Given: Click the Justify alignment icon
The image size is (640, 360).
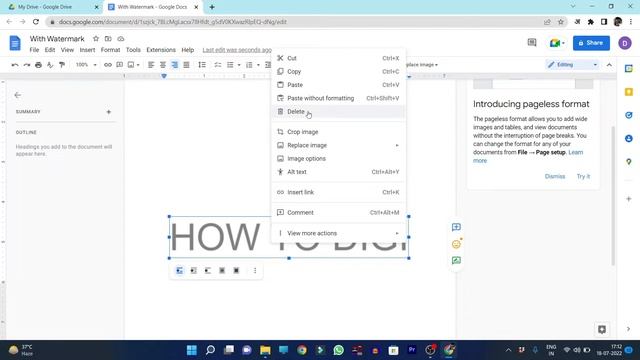Looking at the screenshot, I should (187, 65).
